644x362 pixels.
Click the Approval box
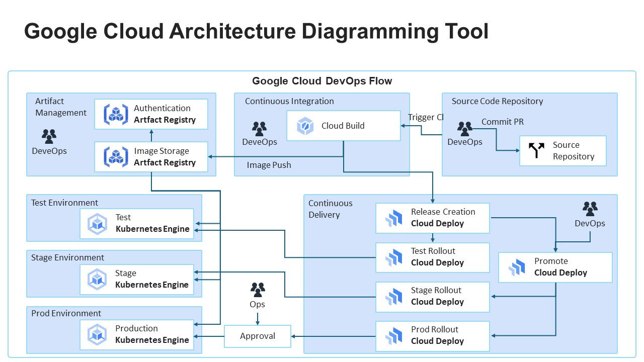click(258, 336)
